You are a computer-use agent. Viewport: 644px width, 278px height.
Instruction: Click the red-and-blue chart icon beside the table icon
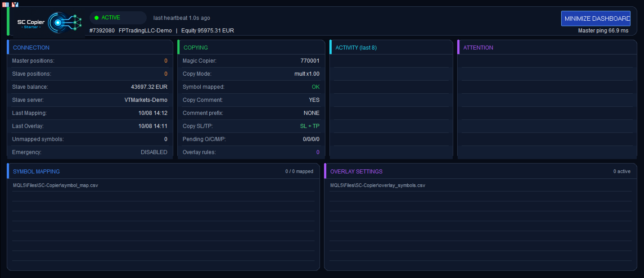[15, 5]
